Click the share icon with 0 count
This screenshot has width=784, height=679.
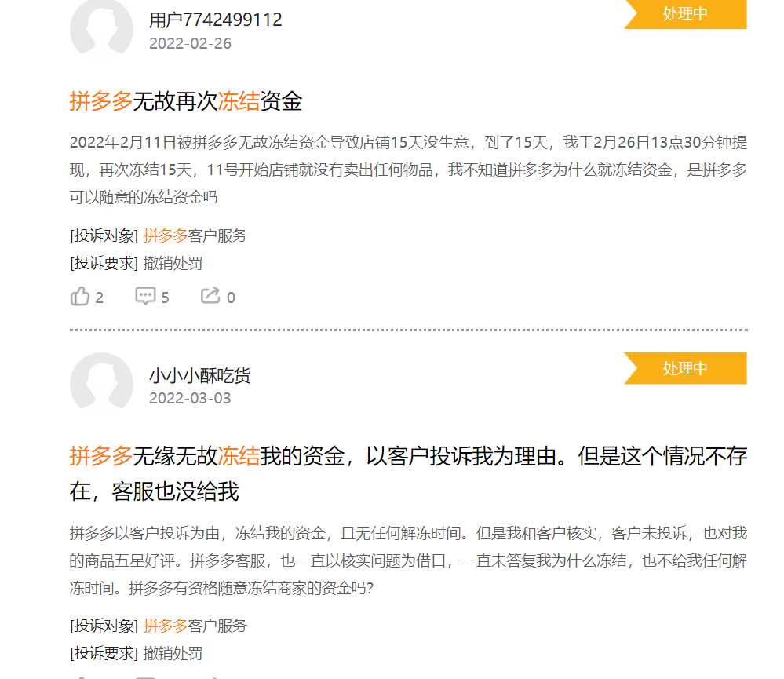coord(210,295)
